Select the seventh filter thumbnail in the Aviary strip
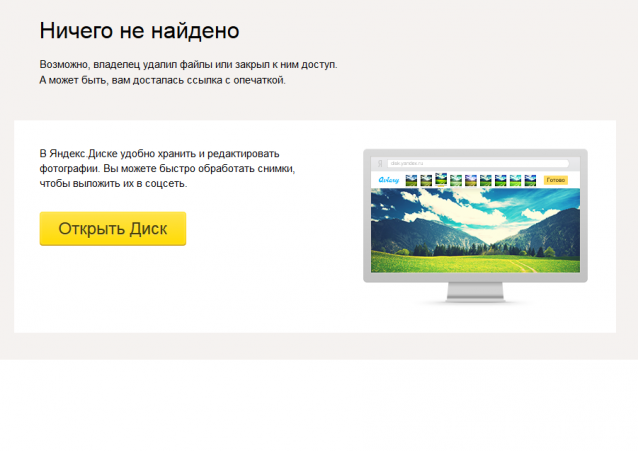Image resolution: width=638 pixels, height=451 pixels. point(501,181)
